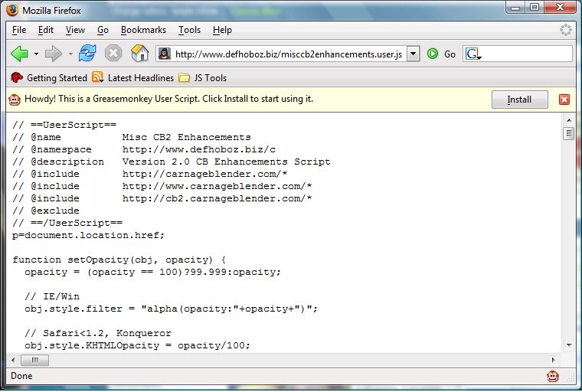
Task: Toggle Greasemonkey via status bar monkey icon
Action: point(553,377)
